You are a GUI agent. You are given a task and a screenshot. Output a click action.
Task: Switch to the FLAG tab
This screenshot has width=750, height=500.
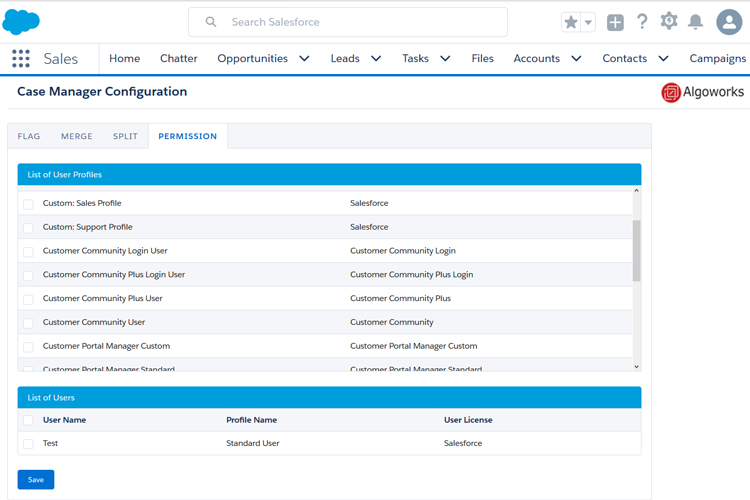point(29,136)
